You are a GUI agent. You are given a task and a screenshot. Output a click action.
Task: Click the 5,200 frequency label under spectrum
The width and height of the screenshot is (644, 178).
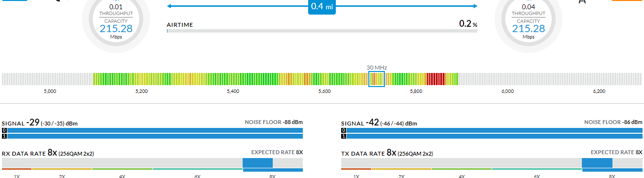(141, 91)
